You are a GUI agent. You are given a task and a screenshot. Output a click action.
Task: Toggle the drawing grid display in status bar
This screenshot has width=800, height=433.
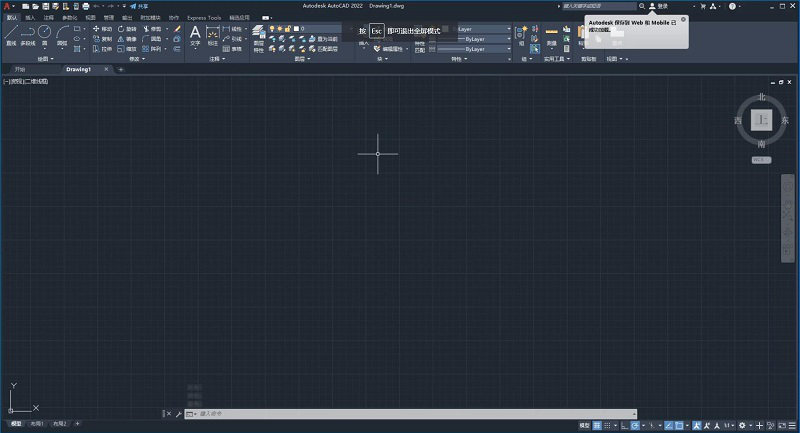(597, 425)
